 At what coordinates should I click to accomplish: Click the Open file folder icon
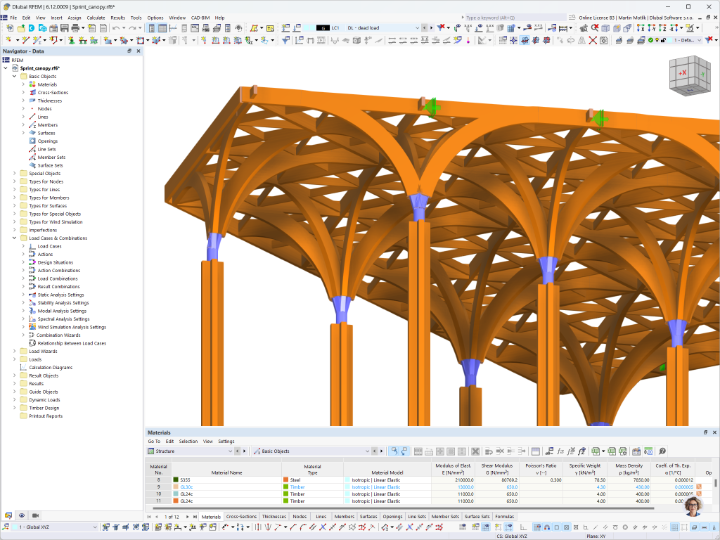tap(21, 28)
